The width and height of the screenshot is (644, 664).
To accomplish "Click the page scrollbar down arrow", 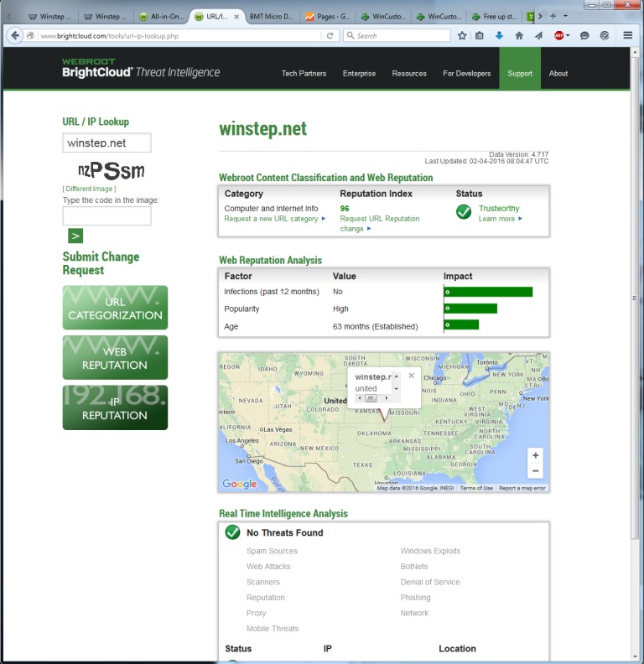I will pos(634,656).
